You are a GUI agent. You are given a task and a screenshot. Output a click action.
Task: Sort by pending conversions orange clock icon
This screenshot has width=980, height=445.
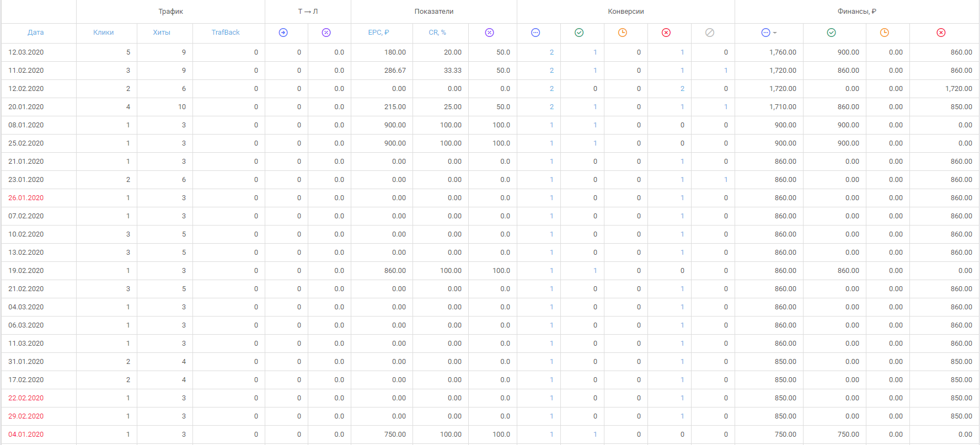(x=623, y=33)
